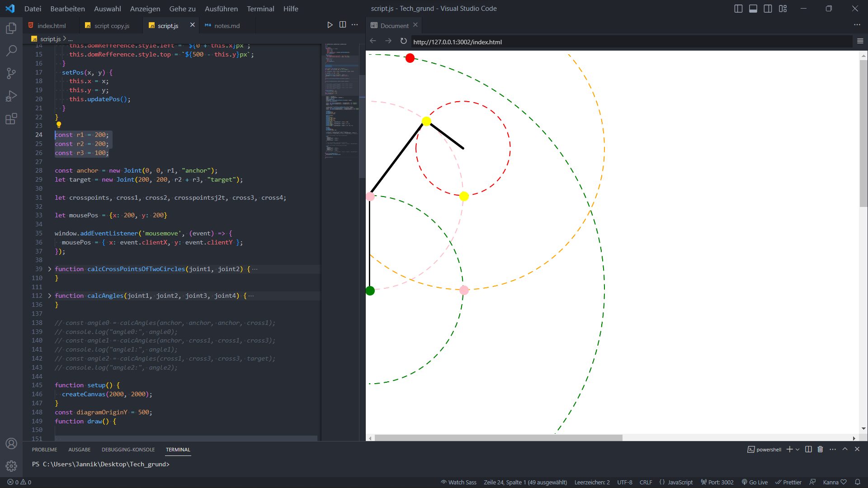Maximize terminal panel with the chevron-up
The height and width of the screenshot is (488, 868).
(x=845, y=449)
